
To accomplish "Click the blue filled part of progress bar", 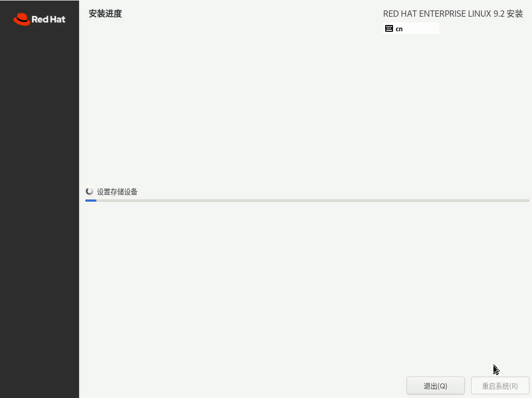I will tap(91, 200).
